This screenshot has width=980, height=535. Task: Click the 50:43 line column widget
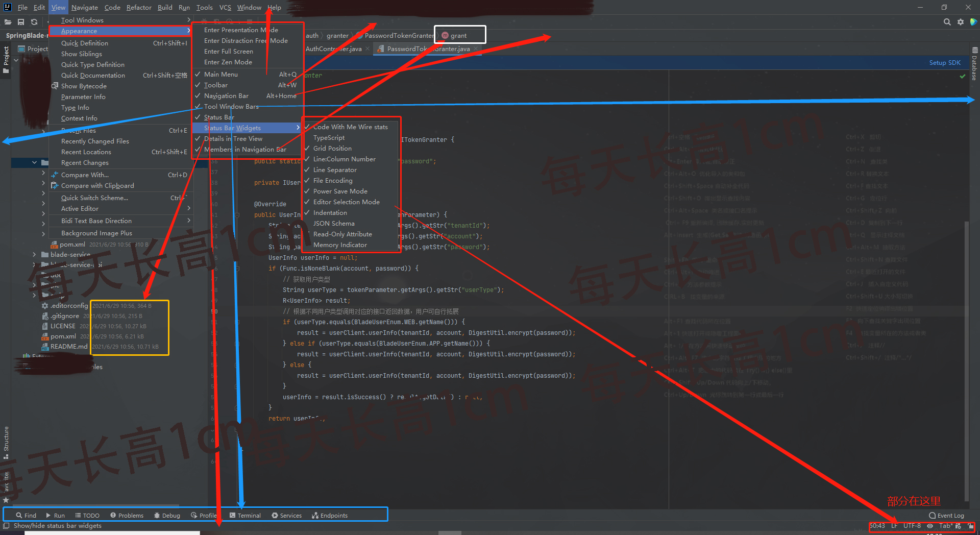point(877,526)
